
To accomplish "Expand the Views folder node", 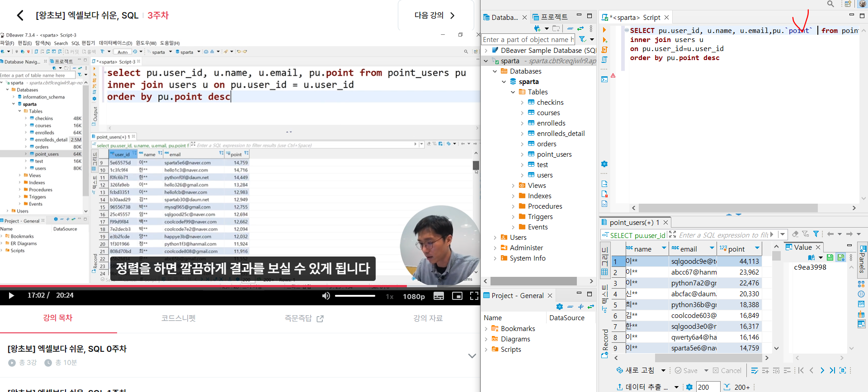I will [513, 186].
